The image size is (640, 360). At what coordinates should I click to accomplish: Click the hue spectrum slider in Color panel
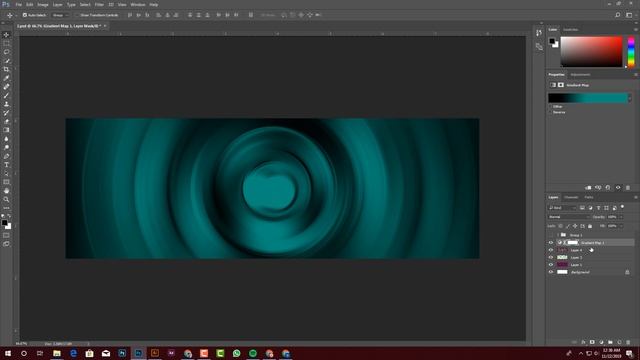[631, 52]
